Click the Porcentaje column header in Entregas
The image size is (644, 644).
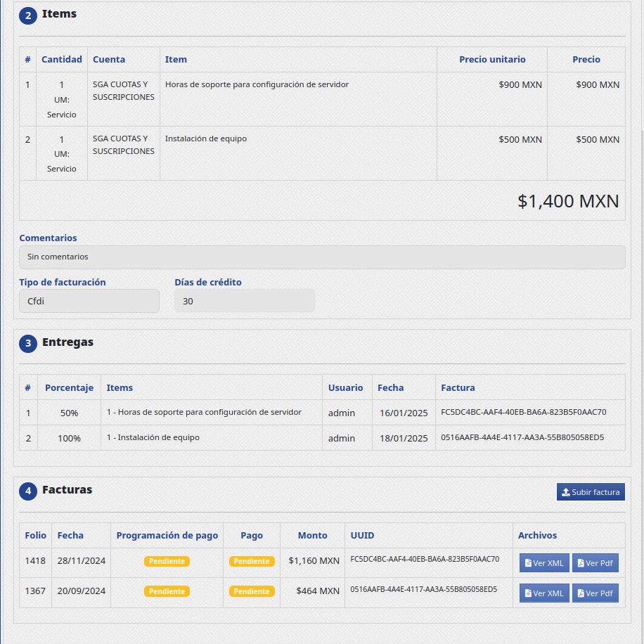pos(69,388)
